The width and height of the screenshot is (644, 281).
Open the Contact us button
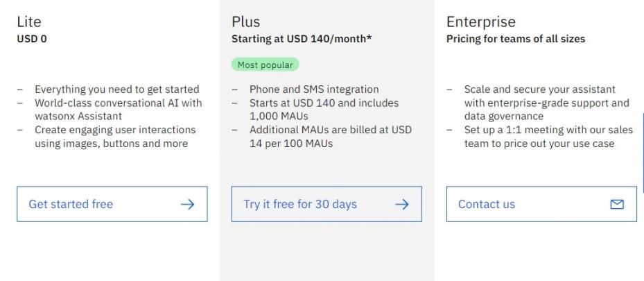(x=487, y=204)
